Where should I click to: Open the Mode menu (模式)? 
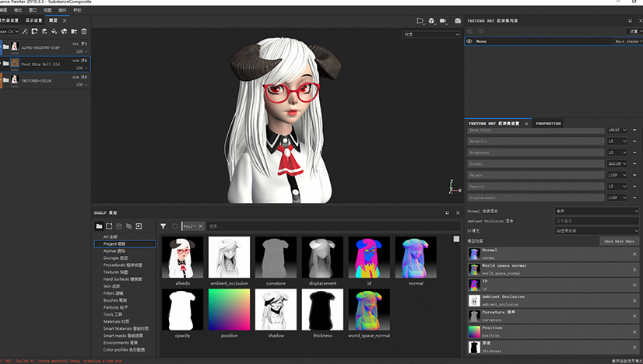click(x=18, y=10)
